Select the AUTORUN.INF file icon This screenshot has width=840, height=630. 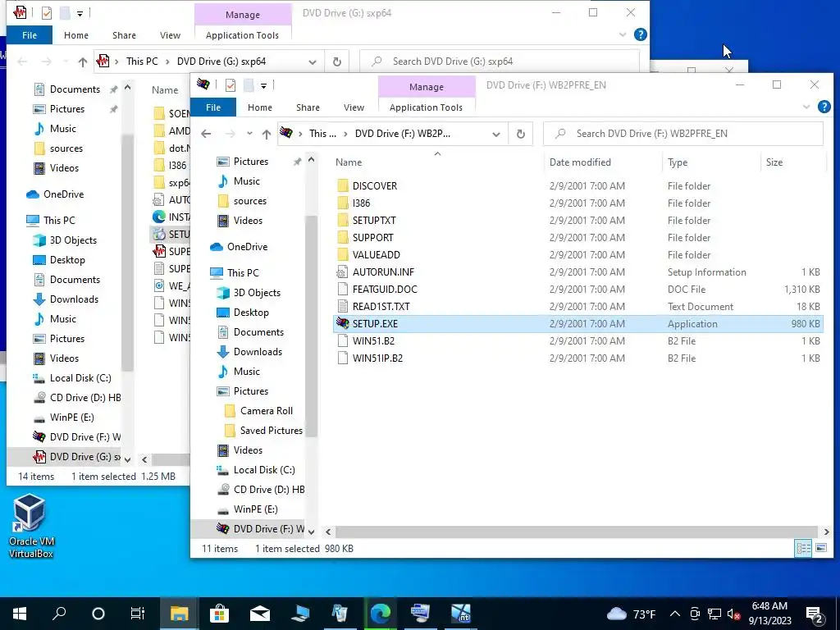[x=343, y=272]
